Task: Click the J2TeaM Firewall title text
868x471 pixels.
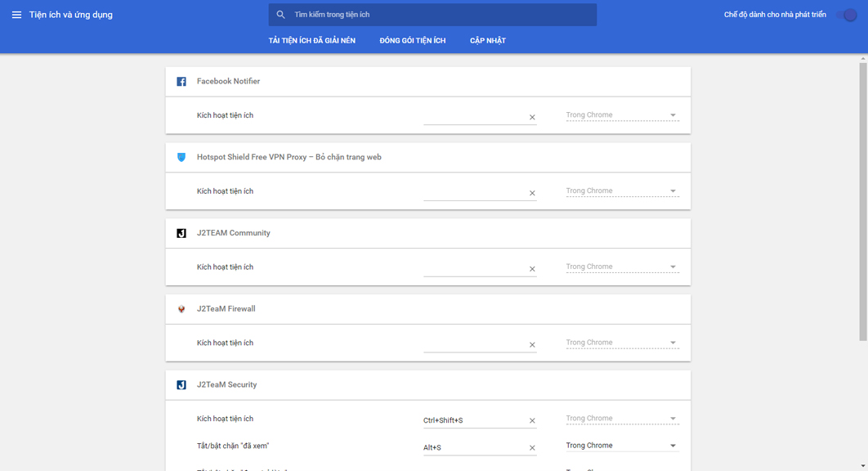Action: [226, 309]
